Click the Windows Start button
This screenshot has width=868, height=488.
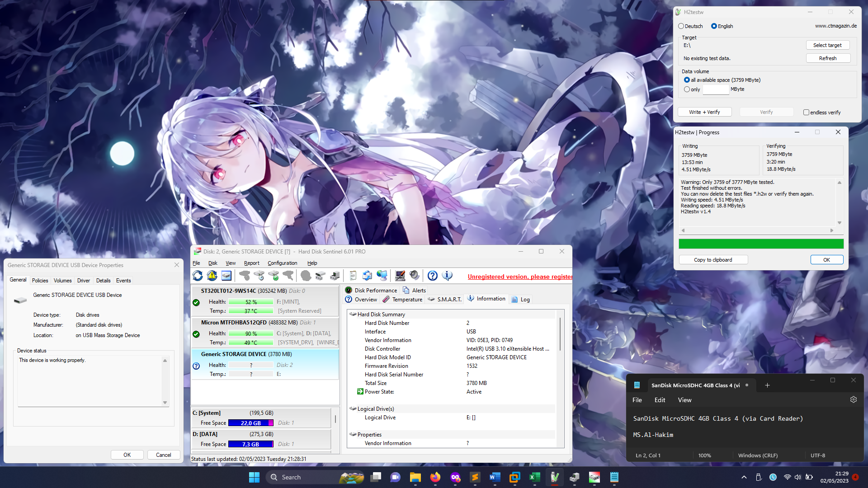tap(254, 477)
